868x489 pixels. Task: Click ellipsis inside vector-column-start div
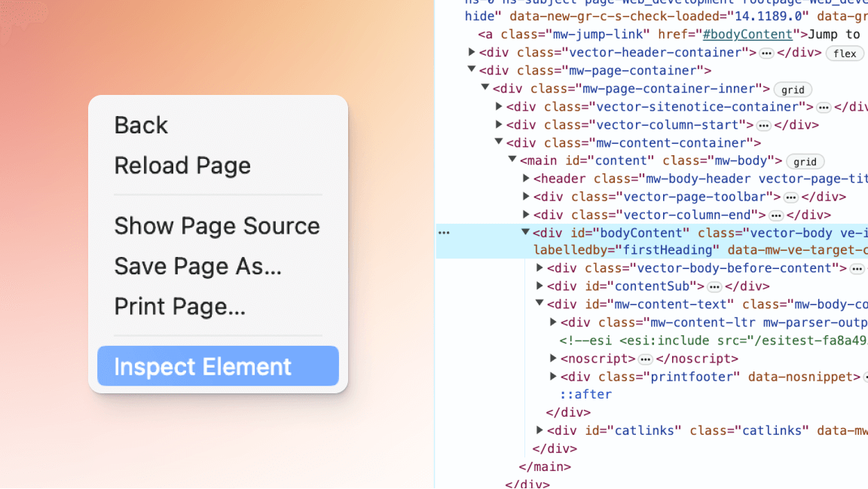point(763,124)
